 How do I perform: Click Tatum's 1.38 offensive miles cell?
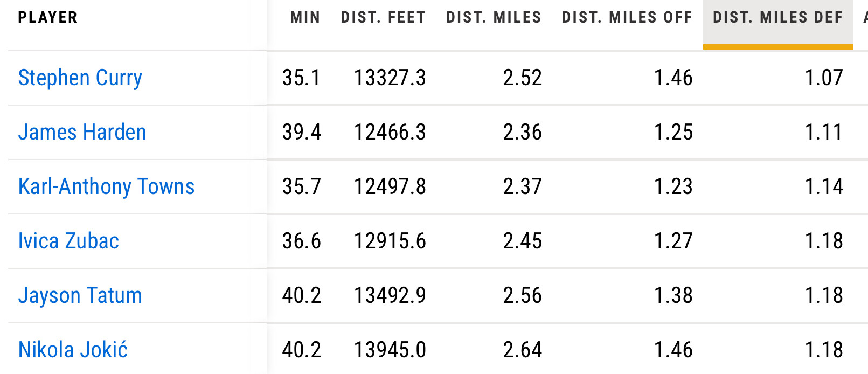(673, 296)
